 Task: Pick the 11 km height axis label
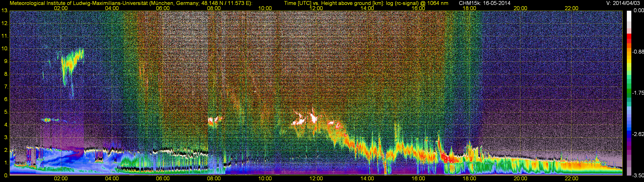(x=5, y=36)
